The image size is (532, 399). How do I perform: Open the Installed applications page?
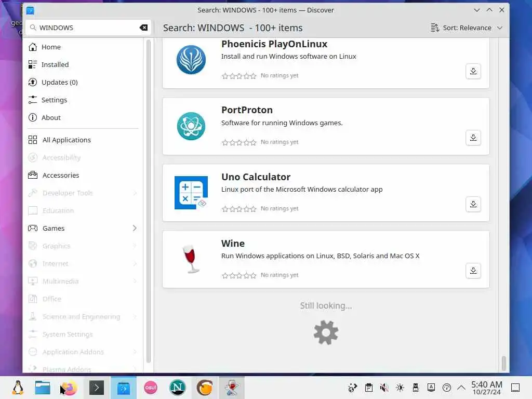(x=83, y=64)
